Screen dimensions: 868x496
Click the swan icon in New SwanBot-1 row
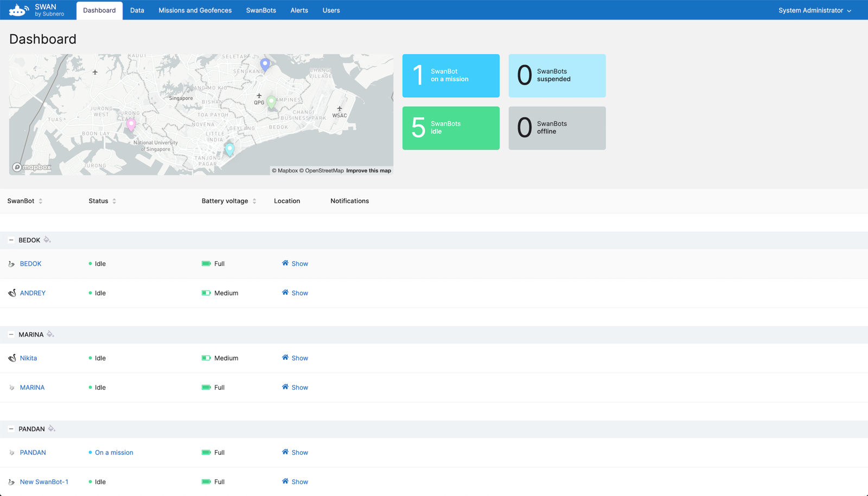11,482
